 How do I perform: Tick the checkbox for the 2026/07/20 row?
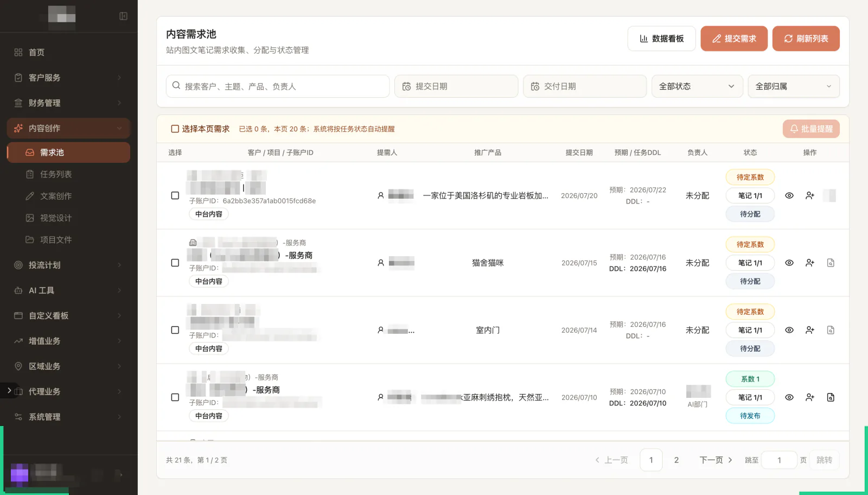(175, 195)
